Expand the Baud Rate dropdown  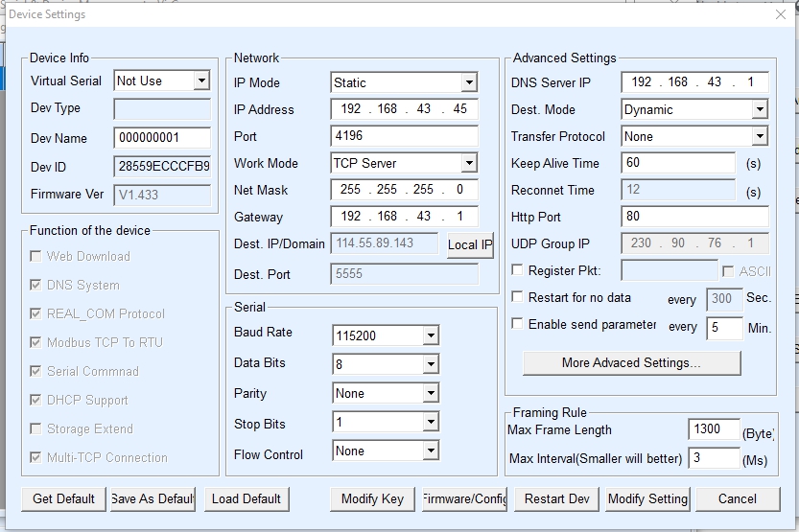point(431,335)
